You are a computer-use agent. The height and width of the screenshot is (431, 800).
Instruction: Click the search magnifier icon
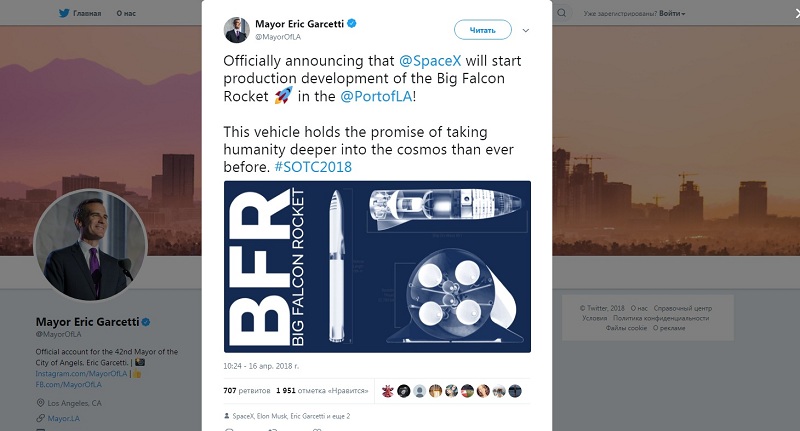pos(561,13)
